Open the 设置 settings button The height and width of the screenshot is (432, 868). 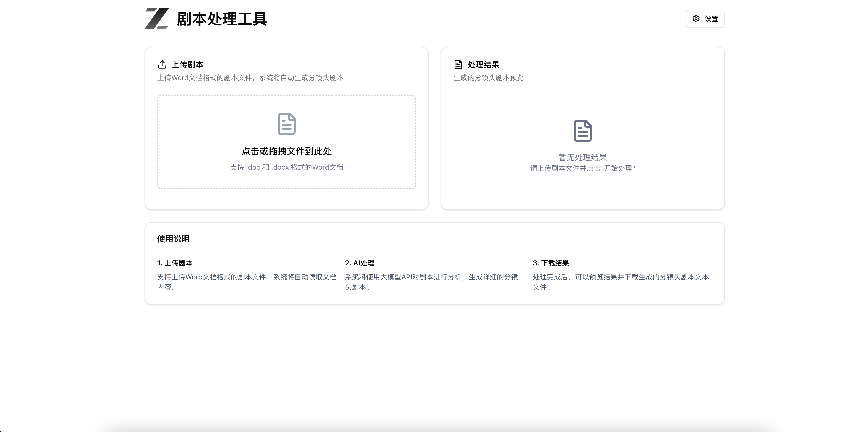705,19
